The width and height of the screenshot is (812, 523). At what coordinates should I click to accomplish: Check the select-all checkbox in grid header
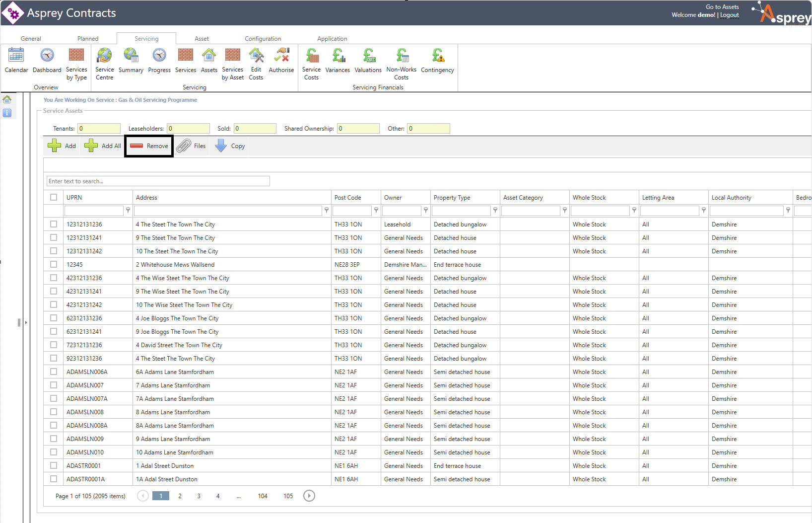[x=54, y=197]
